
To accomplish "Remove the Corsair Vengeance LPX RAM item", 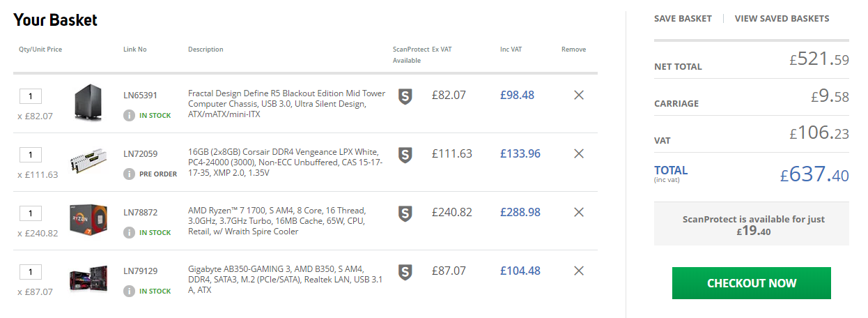I will 578,153.
